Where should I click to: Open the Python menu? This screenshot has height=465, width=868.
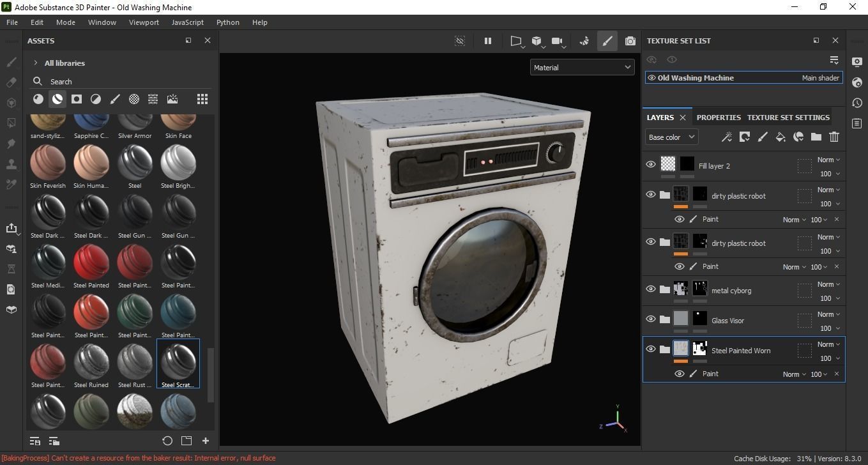click(x=228, y=22)
